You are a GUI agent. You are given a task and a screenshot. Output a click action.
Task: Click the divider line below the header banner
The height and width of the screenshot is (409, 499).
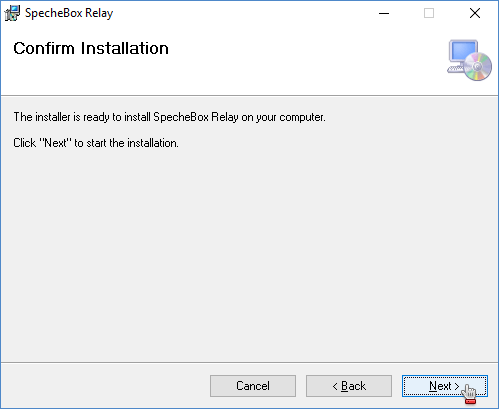[249, 96]
